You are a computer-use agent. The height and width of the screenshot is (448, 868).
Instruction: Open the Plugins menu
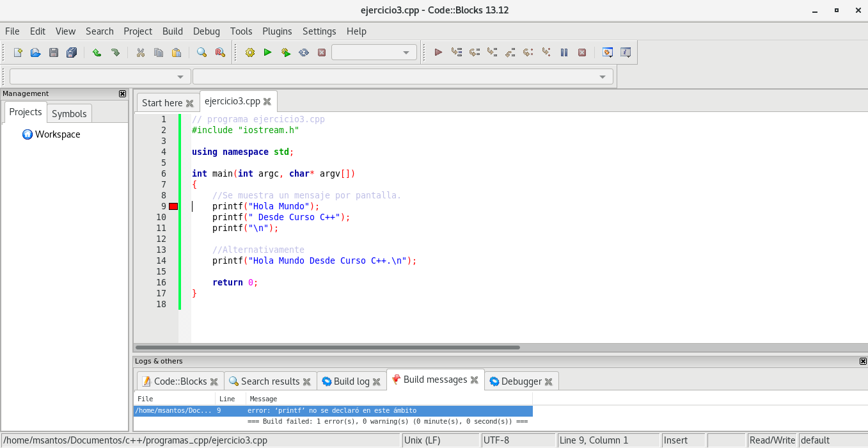coord(277,31)
